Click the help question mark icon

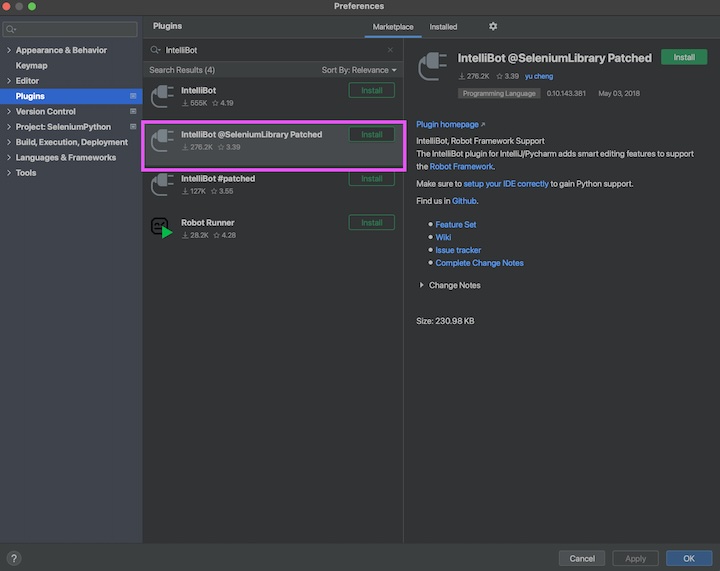point(14,558)
